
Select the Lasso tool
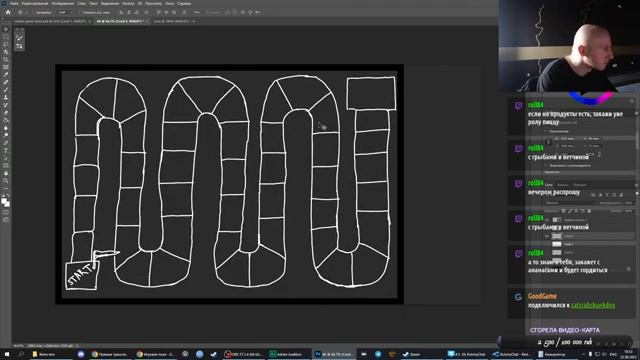[x=6, y=44]
